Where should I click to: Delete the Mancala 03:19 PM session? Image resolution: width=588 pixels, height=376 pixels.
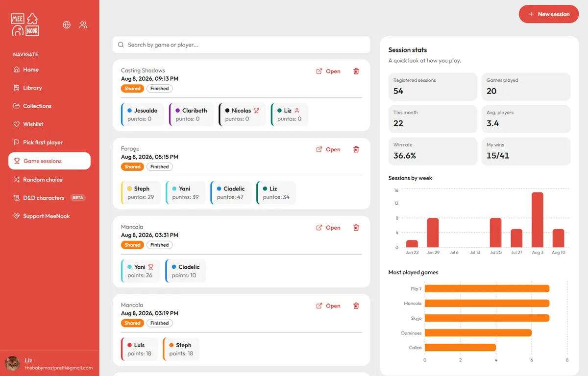[x=356, y=306]
